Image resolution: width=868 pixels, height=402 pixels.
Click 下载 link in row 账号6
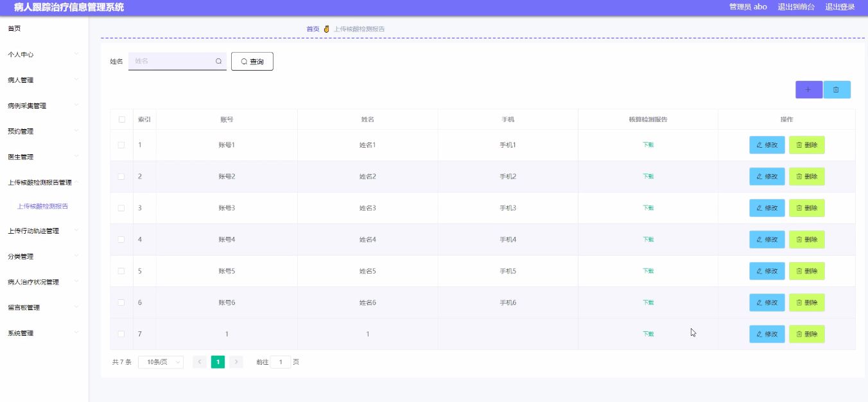[x=648, y=302]
